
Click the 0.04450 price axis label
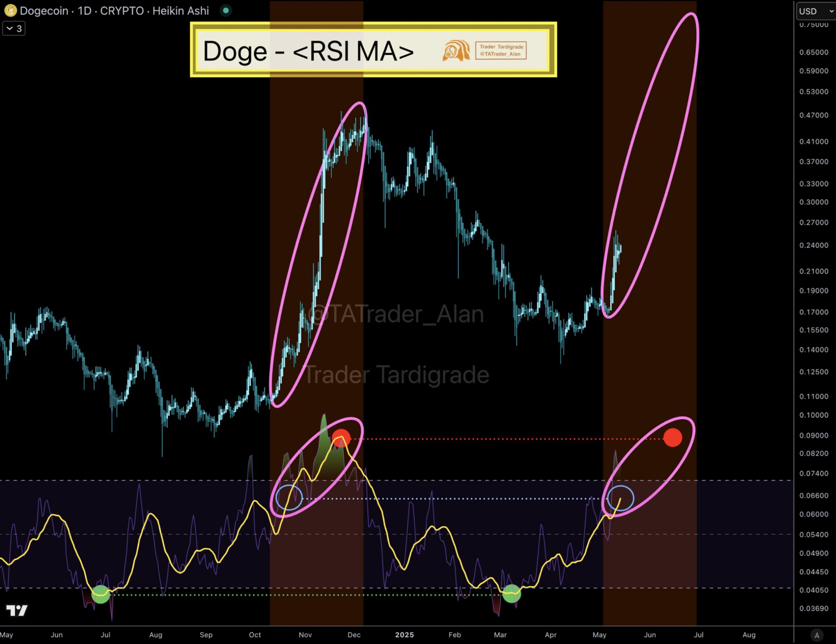(814, 572)
